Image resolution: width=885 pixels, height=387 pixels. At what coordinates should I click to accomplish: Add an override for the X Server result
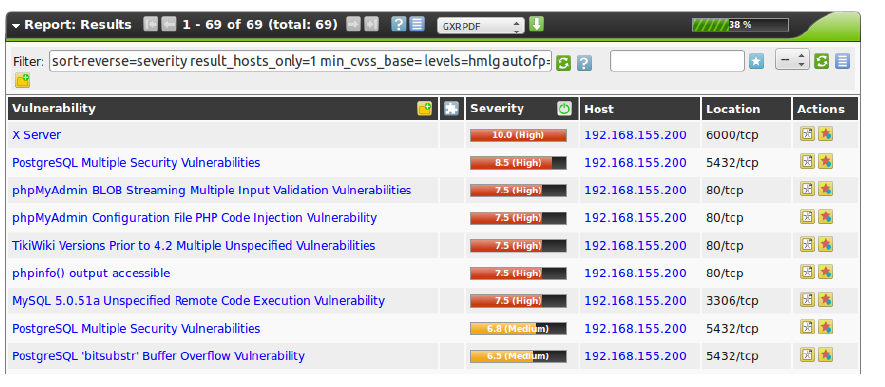coord(826,134)
